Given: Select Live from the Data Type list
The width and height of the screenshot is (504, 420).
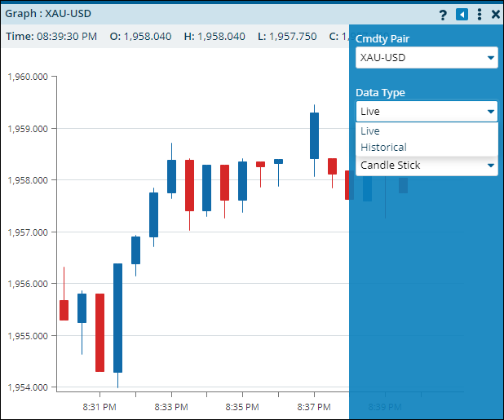Looking at the screenshot, I should tap(370, 131).
